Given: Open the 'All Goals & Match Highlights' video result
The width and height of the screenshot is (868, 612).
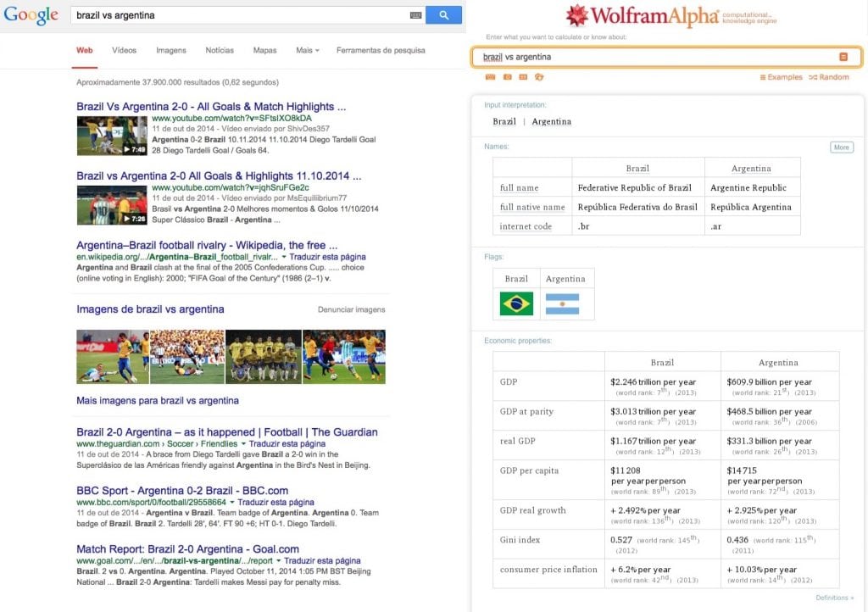Looking at the screenshot, I should (211, 106).
